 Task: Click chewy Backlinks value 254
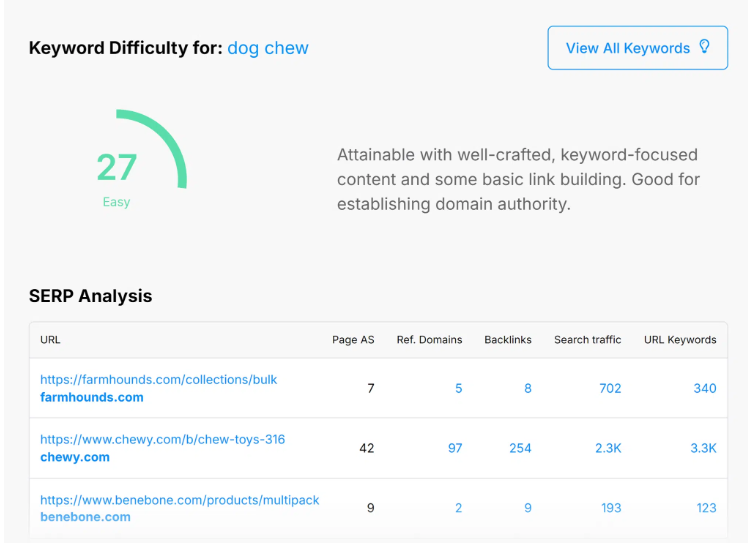520,448
